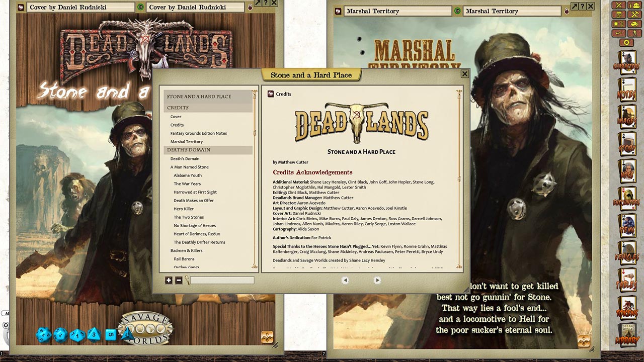Image resolution: width=644 pixels, height=362 pixels.
Task: Pick up the blue d6 die
Action: 111,334
